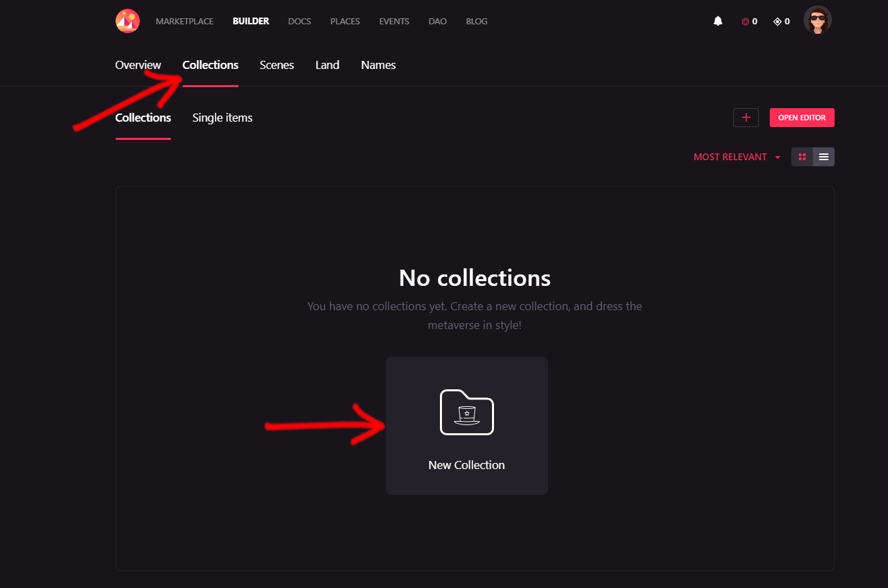This screenshot has height=588, width=888.
Task: Click the plus icon to add item
Action: point(746,118)
